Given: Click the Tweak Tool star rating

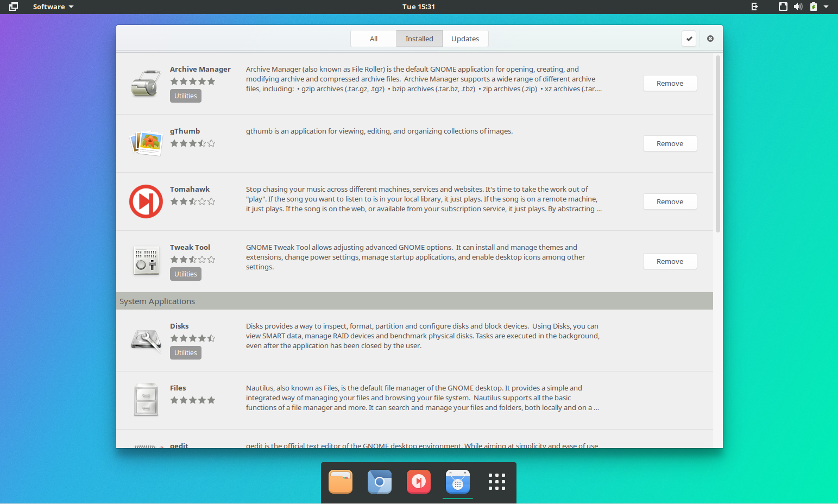Looking at the screenshot, I should coord(193,260).
